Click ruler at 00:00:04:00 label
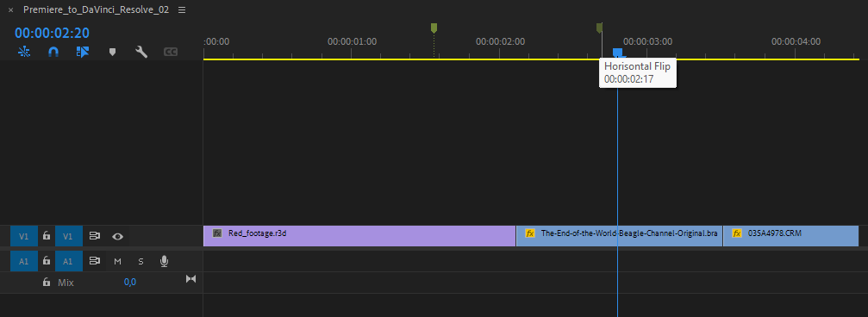The height and width of the screenshot is (317, 868). 796,41
